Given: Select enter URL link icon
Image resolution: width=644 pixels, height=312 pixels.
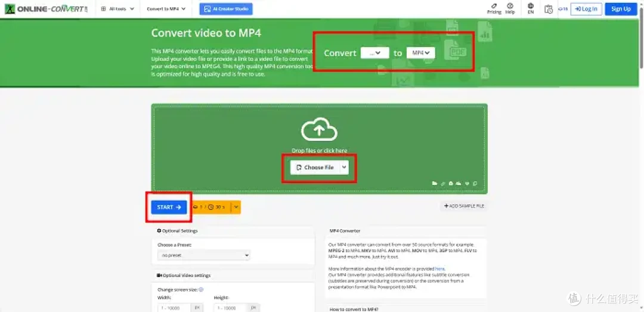Looking at the screenshot, I should (x=442, y=184).
